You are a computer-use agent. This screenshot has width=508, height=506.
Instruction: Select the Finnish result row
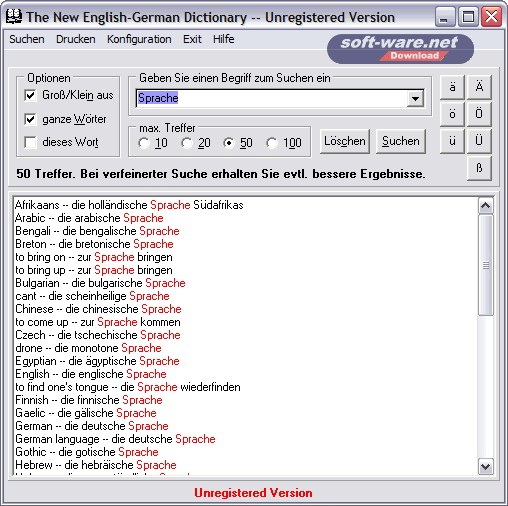(89, 400)
